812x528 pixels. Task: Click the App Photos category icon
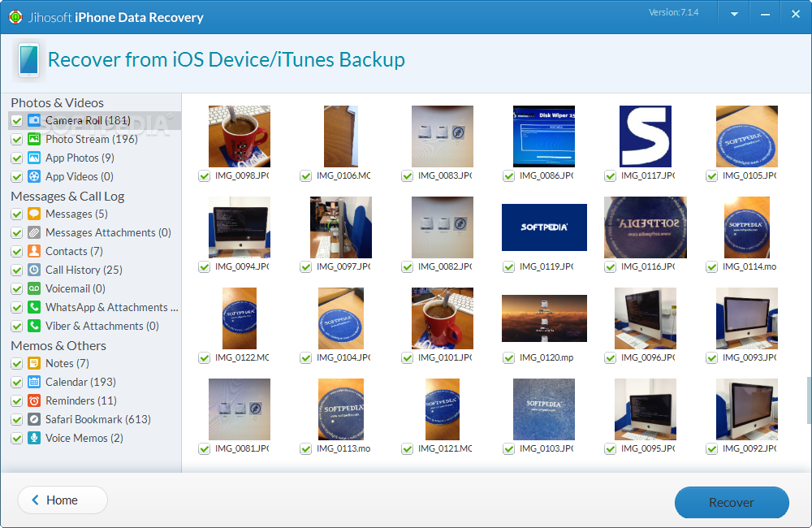tap(34, 158)
